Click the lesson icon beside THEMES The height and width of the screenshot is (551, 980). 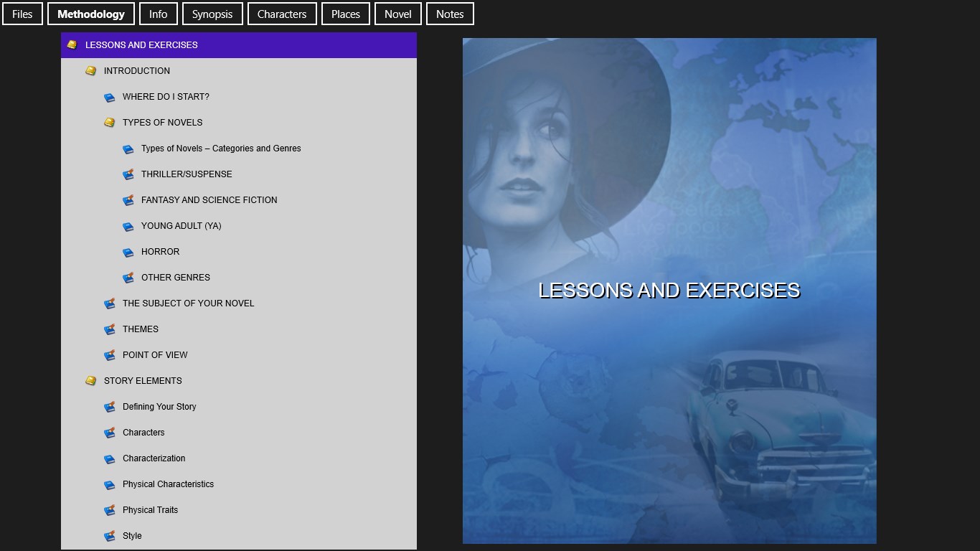pyautogui.click(x=109, y=329)
